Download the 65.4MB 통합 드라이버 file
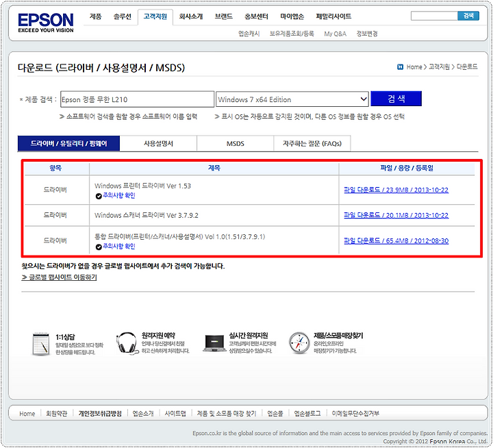The width and height of the screenshot is (493, 448). (396, 240)
